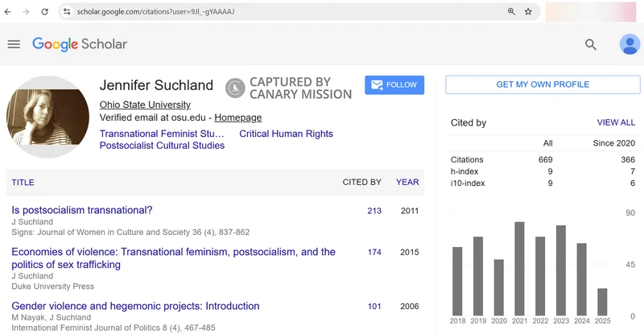Bookmark this page with the star icon
Image resolution: width=644 pixels, height=334 pixels.
click(528, 12)
